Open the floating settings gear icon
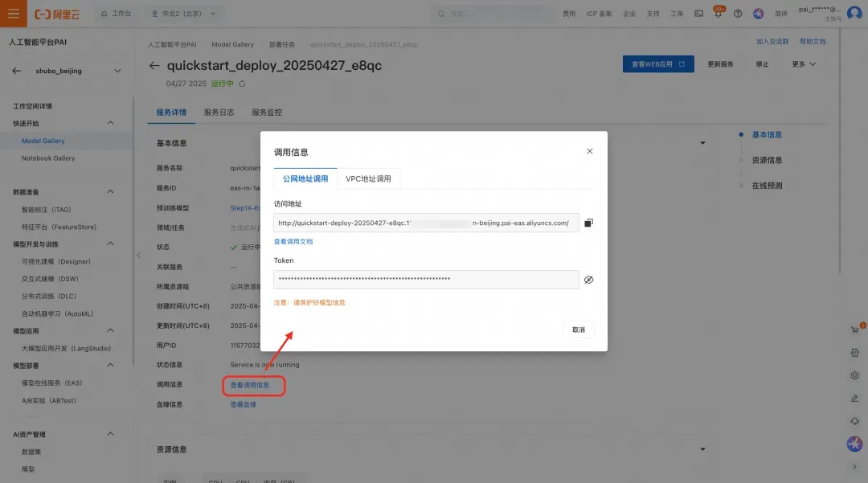The height and width of the screenshot is (483, 868). point(854,375)
